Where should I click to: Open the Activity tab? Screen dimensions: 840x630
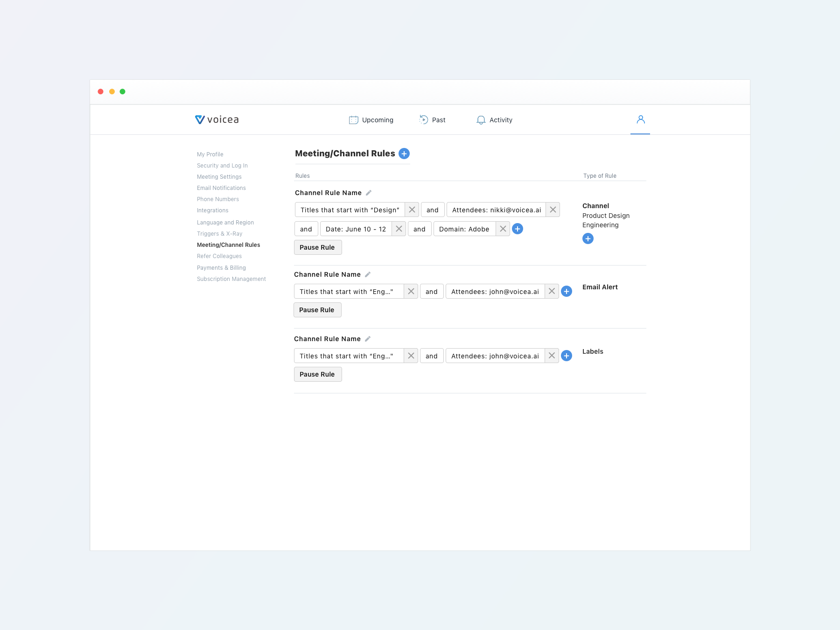[494, 120]
